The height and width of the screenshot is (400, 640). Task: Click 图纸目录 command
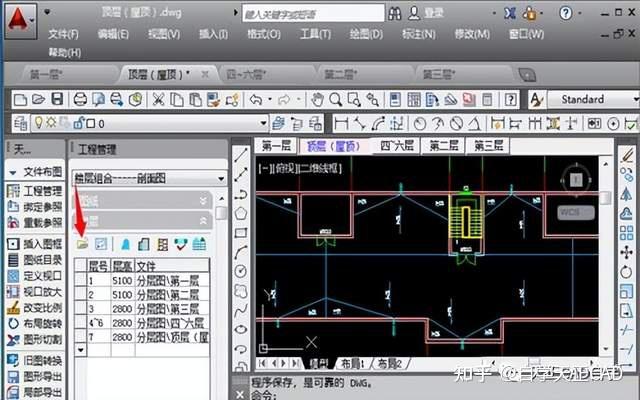click(x=42, y=260)
